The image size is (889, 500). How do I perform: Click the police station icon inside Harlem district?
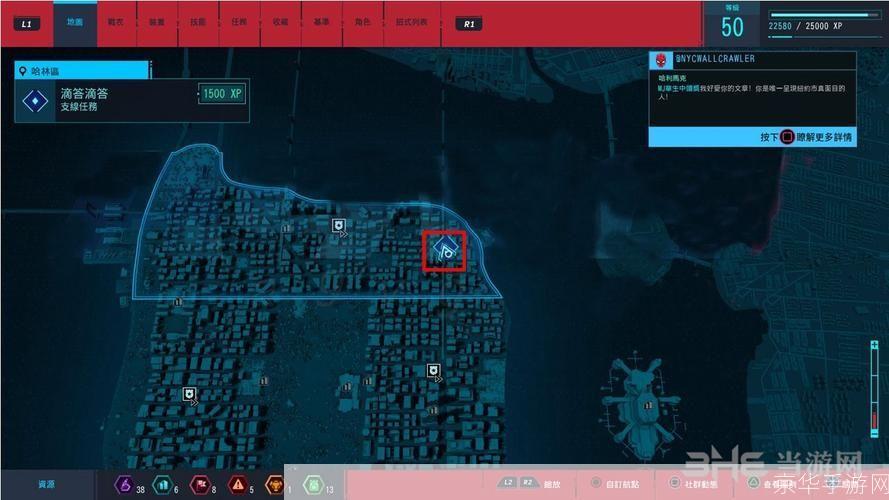click(339, 226)
